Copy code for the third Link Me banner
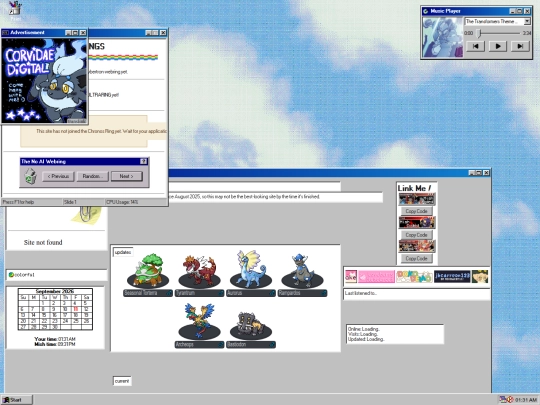This screenshot has width=540, height=405. pos(416,258)
